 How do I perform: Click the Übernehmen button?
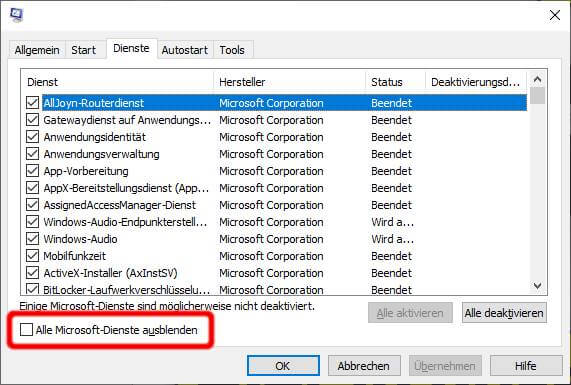point(445,366)
